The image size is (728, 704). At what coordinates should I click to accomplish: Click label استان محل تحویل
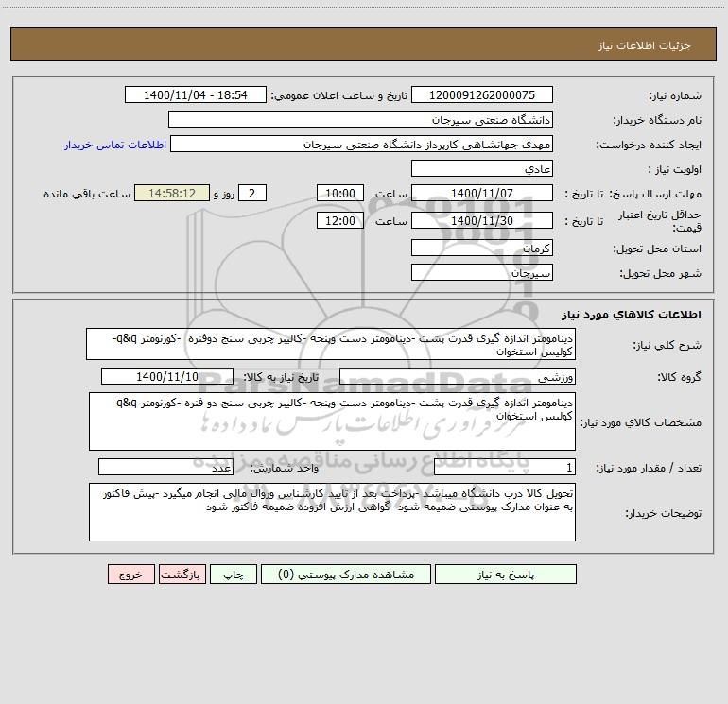pos(657,249)
